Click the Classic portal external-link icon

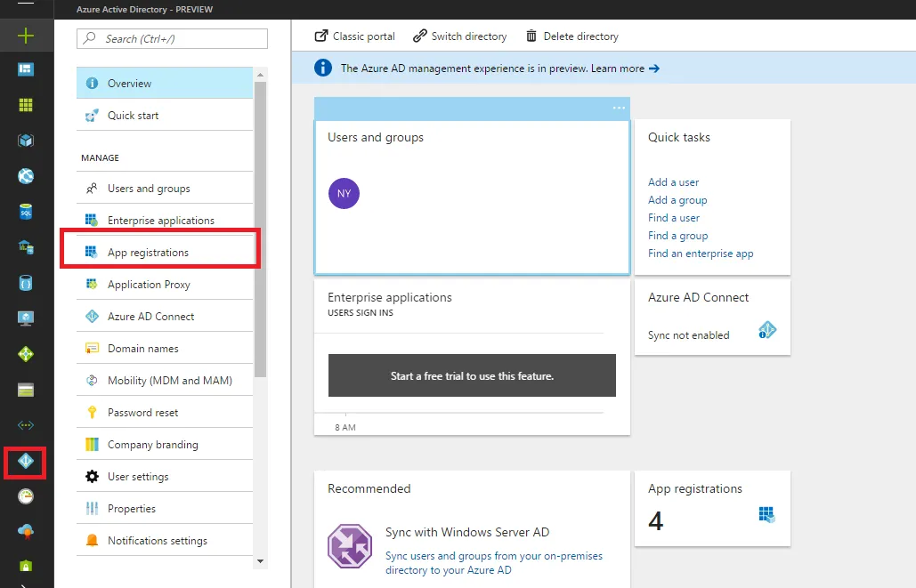tap(320, 36)
